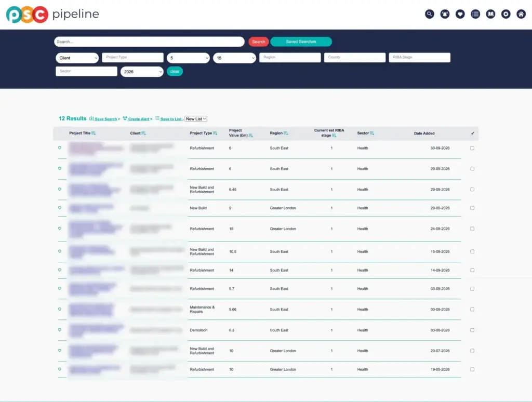The width and height of the screenshot is (532, 402).
Task: Tick the checkbox for 15-09-2026 row
Action: tap(472, 252)
